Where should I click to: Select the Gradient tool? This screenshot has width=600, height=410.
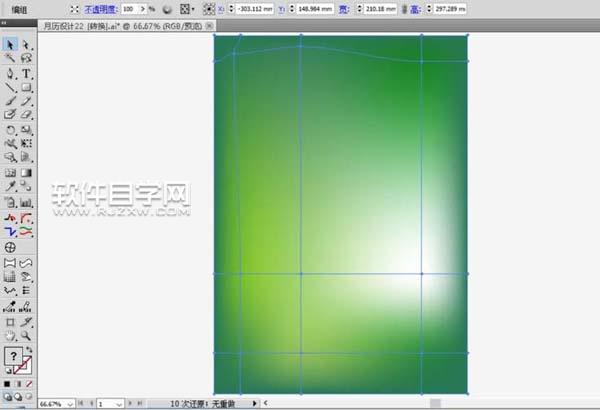(26, 173)
